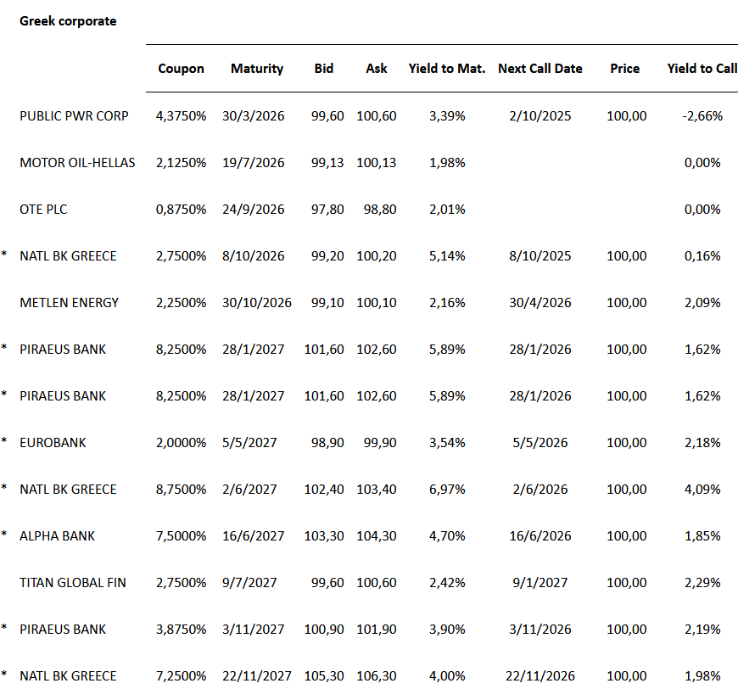Select the Ask column header
The image size is (738, 700).
377,69
